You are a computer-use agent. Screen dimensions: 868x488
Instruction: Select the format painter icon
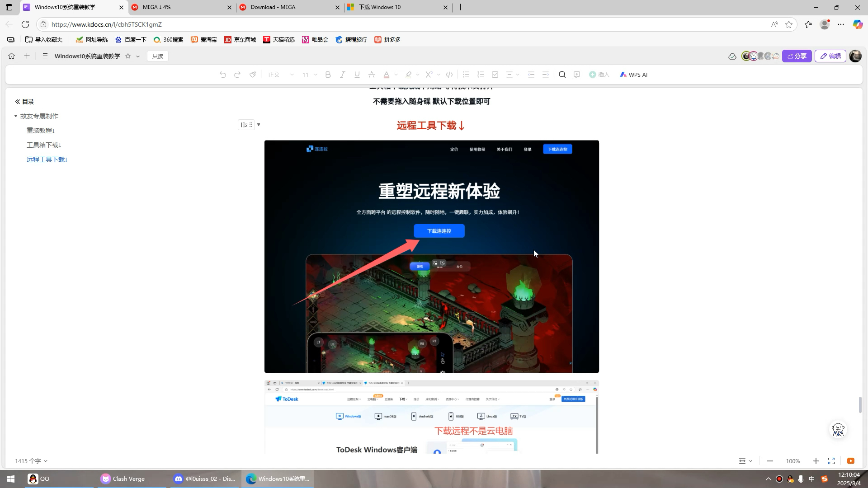253,75
